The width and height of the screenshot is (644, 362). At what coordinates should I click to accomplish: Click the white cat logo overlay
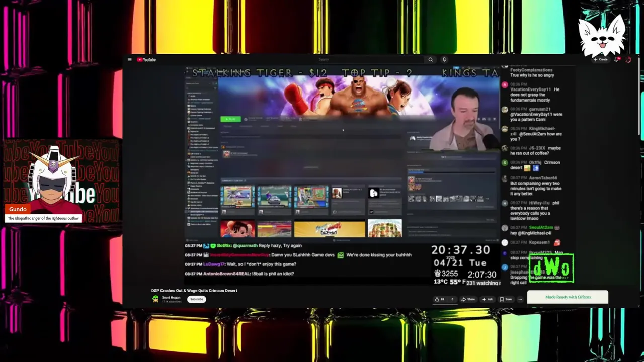(x=602, y=35)
